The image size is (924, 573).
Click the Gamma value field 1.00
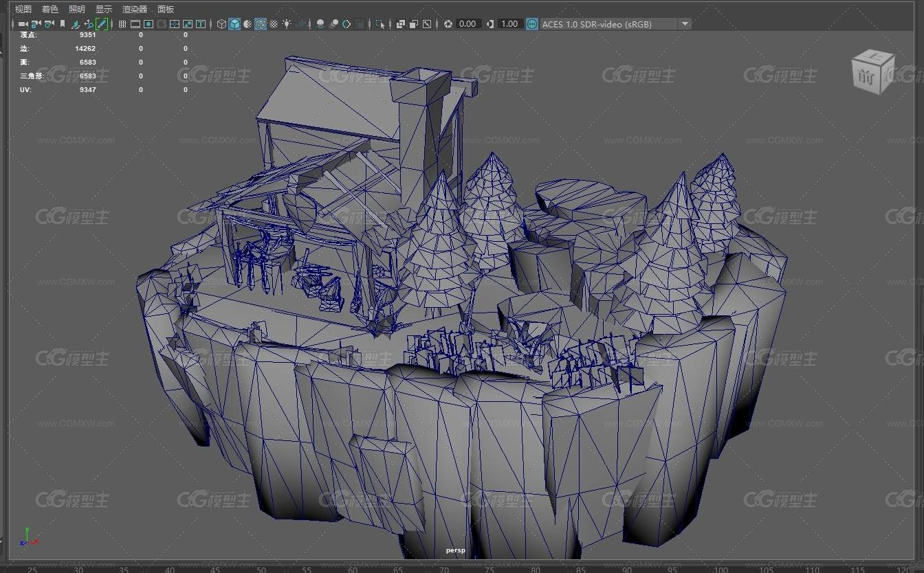509,24
